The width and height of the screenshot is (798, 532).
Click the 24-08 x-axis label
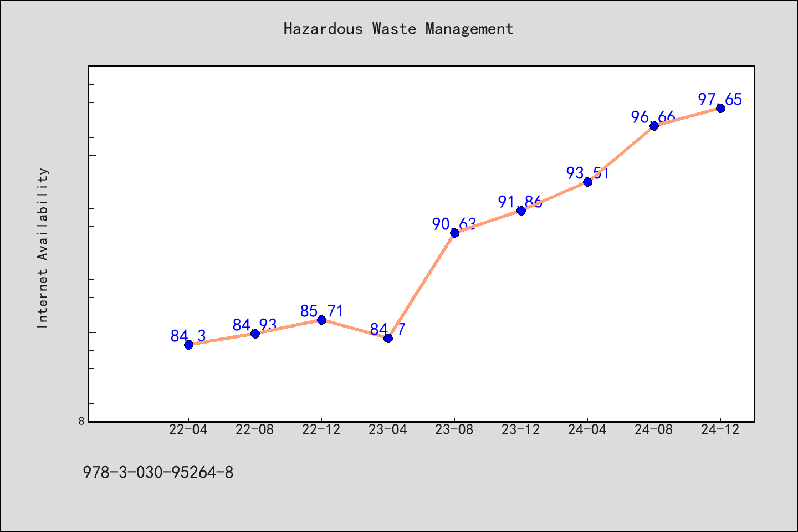(x=654, y=430)
